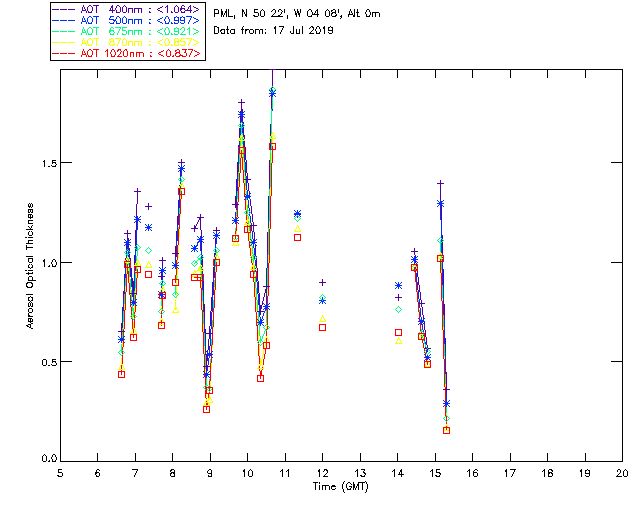
Task: Click the legend's 1020nm mean value <0.837>
Action: (179, 53)
